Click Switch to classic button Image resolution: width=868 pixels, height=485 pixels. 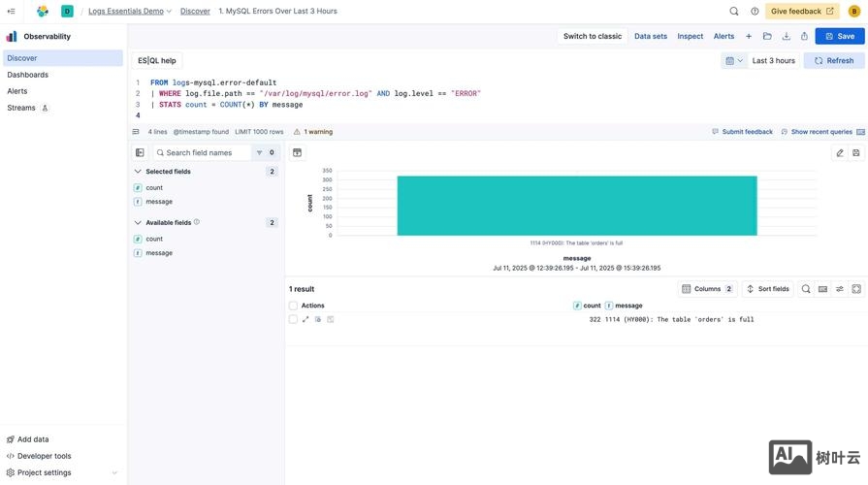click(x=593, y=36)
